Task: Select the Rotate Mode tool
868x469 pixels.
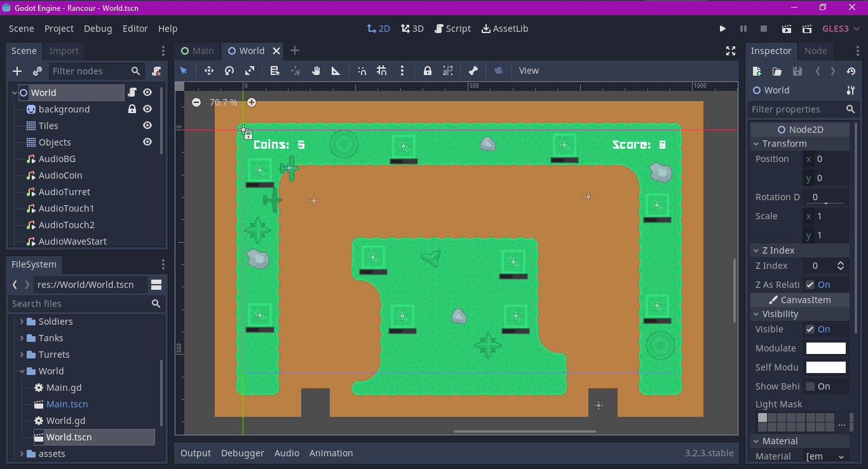Action: tap(229, 71)
